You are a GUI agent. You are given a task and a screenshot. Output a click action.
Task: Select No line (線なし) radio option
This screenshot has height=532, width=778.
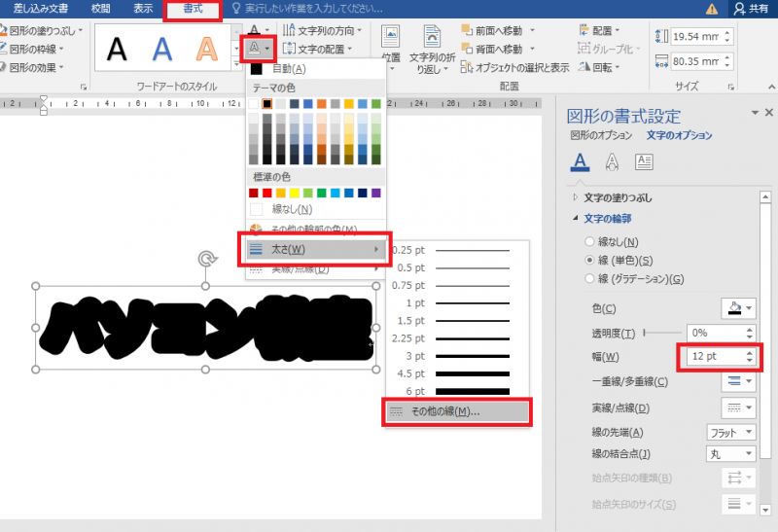589,241
